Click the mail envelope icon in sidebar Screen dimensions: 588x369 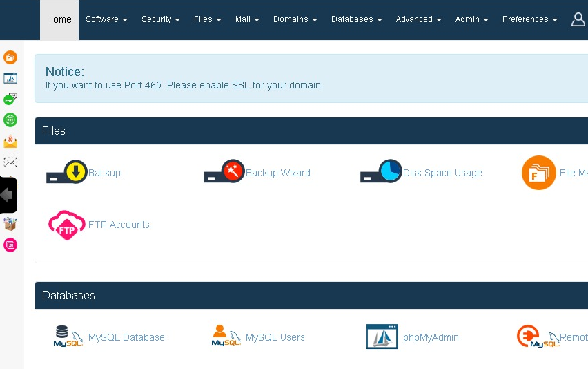pos(10,142)
